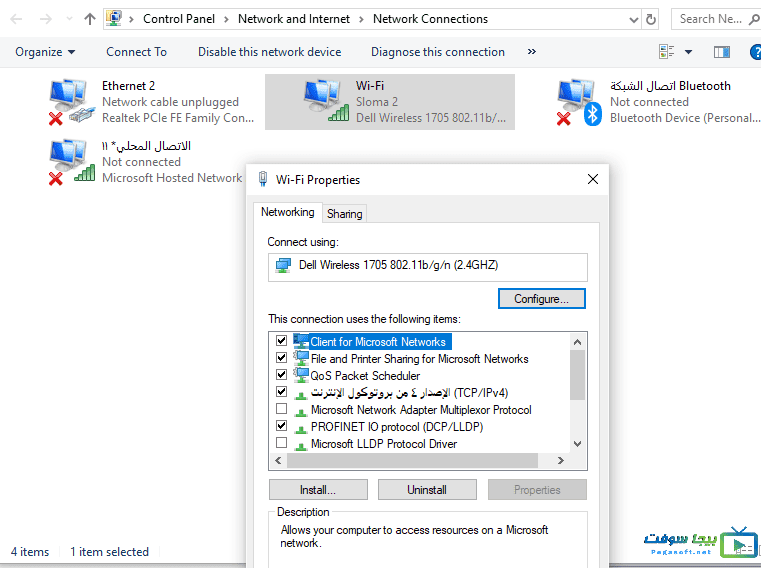Uncheck File and Printer Sharing checkbox
The height and width of the screenshot is (568, 761).
point(281,357)
